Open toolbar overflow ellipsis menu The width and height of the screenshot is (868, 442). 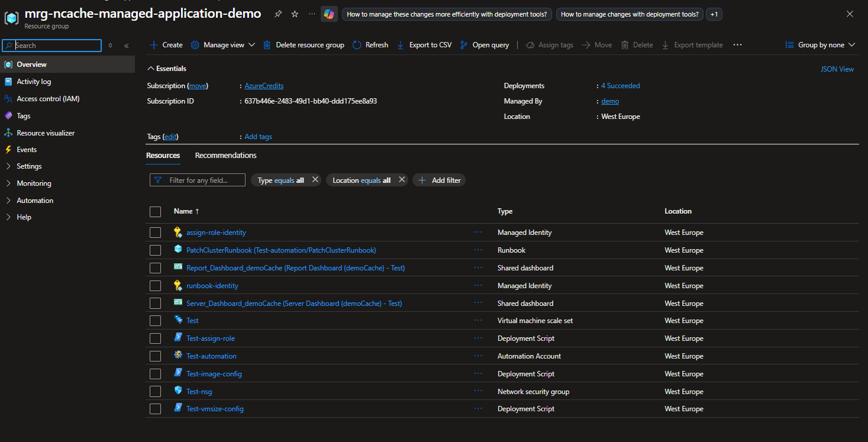(x=737, y=45)
